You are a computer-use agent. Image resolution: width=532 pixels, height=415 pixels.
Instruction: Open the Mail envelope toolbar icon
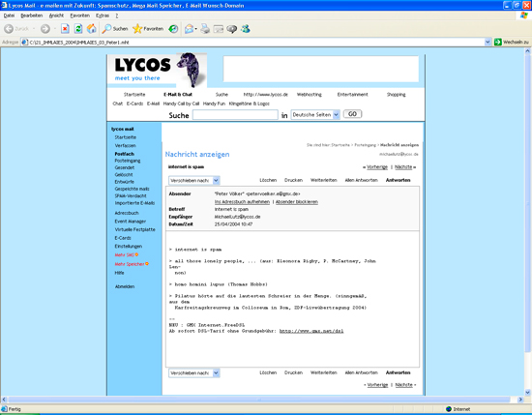[189, 29]
